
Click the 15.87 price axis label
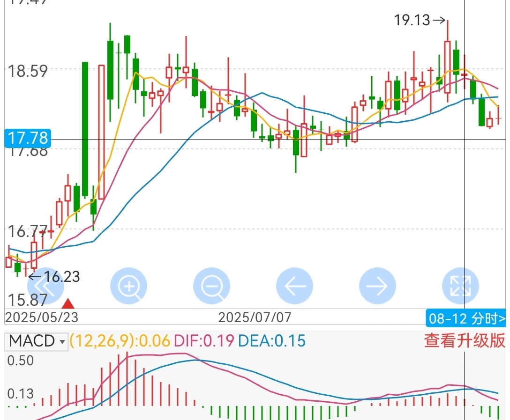point(28,300)
